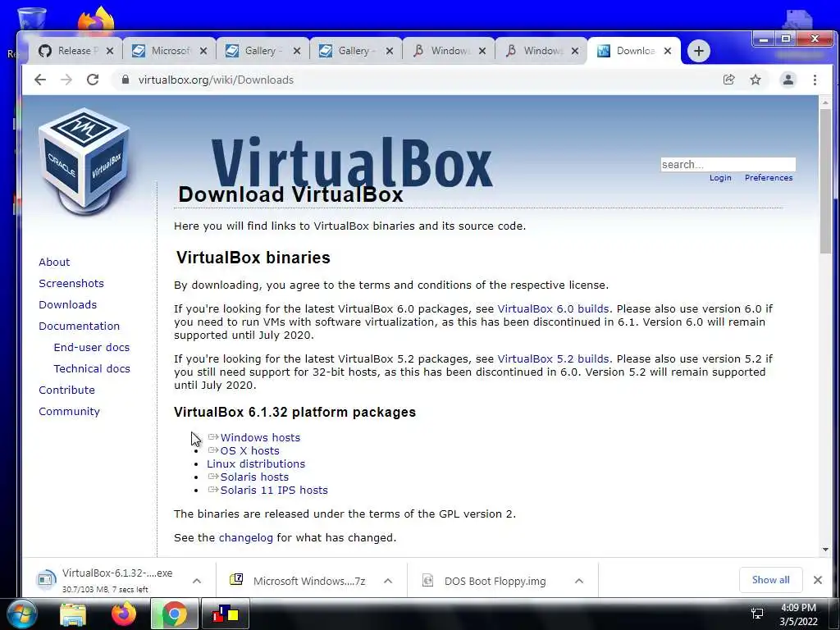Open the Chrome profile avatar

tap(788, 80)
